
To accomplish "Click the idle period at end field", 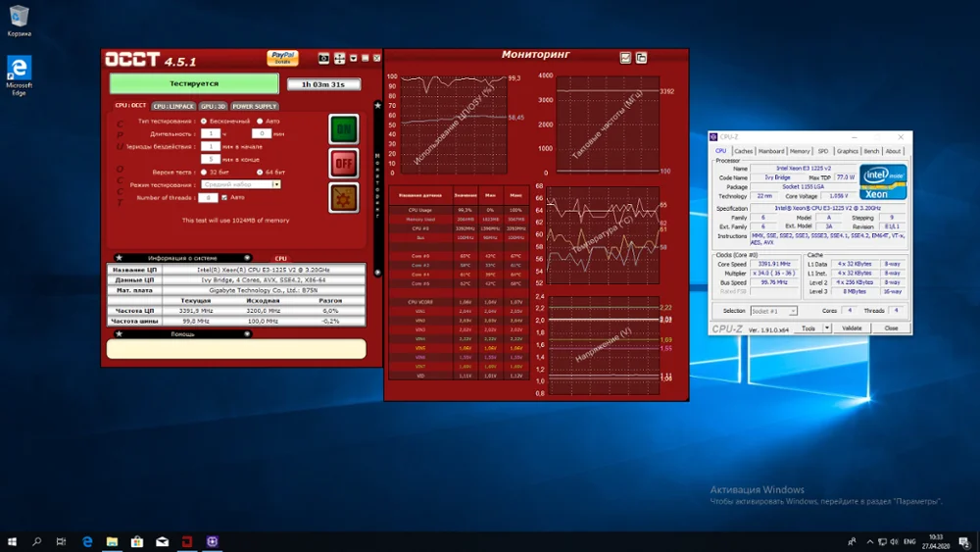I will (x=211, y=160).
